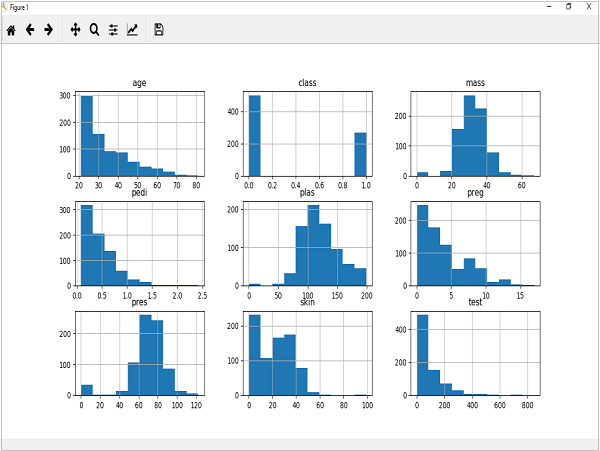Save the figure with floppy disk icon
Image resolution: width=600 pixels, height=451 pixels.
click(x=159, y=30)
